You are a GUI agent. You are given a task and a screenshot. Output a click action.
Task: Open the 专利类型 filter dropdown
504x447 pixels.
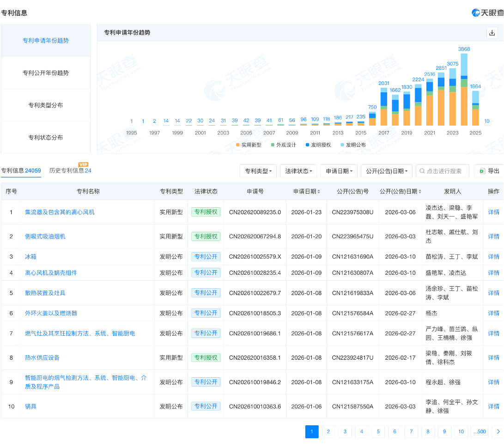point(258,171)
